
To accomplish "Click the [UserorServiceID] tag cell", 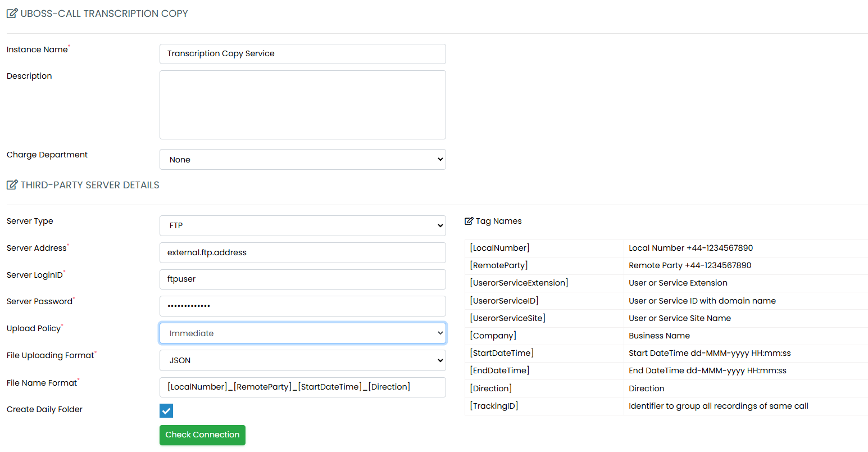I will pyautogui.click(x=544, y=301).
